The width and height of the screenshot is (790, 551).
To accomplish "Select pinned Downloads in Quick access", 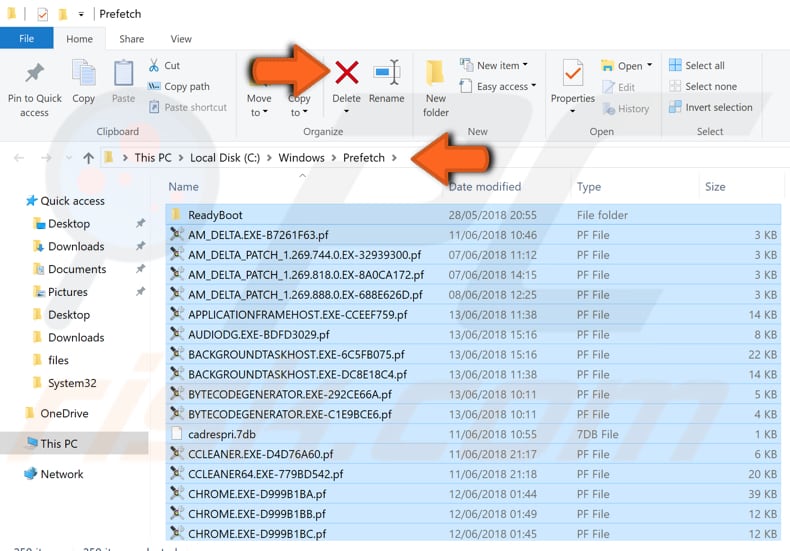I will tap(69, 246).
